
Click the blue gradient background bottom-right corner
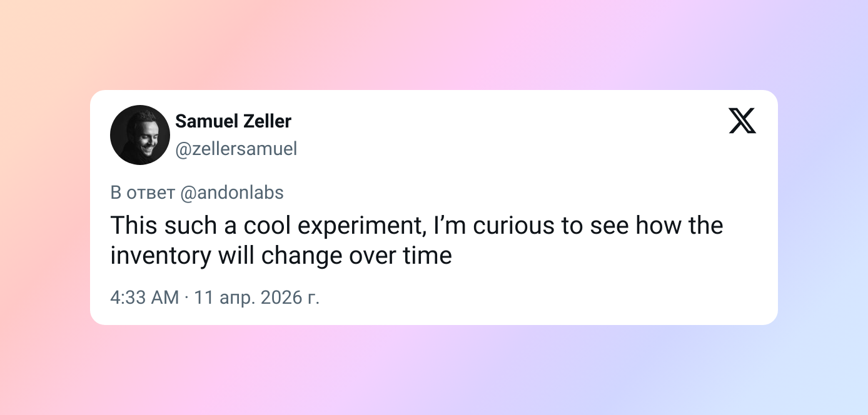pos(844,394)
